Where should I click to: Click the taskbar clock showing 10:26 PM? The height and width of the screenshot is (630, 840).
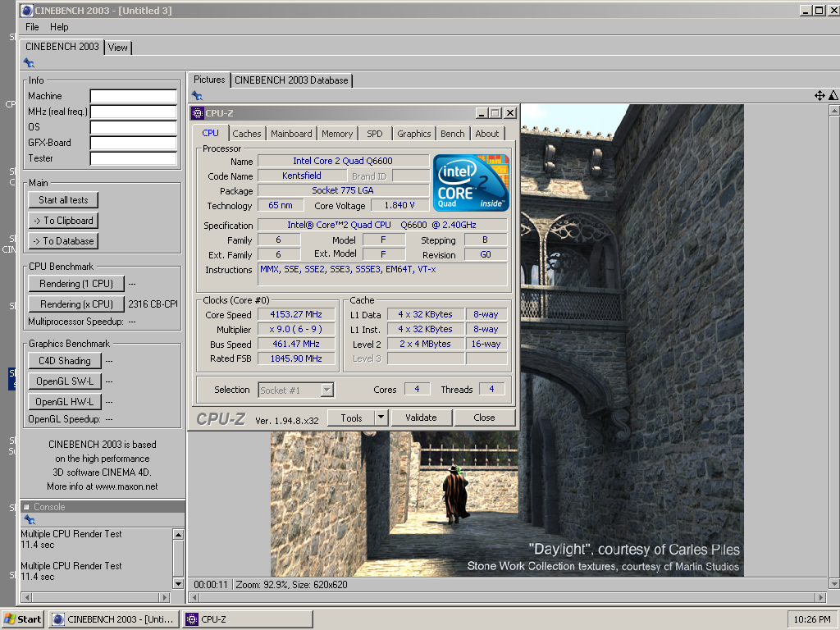[x=812, y=619]
